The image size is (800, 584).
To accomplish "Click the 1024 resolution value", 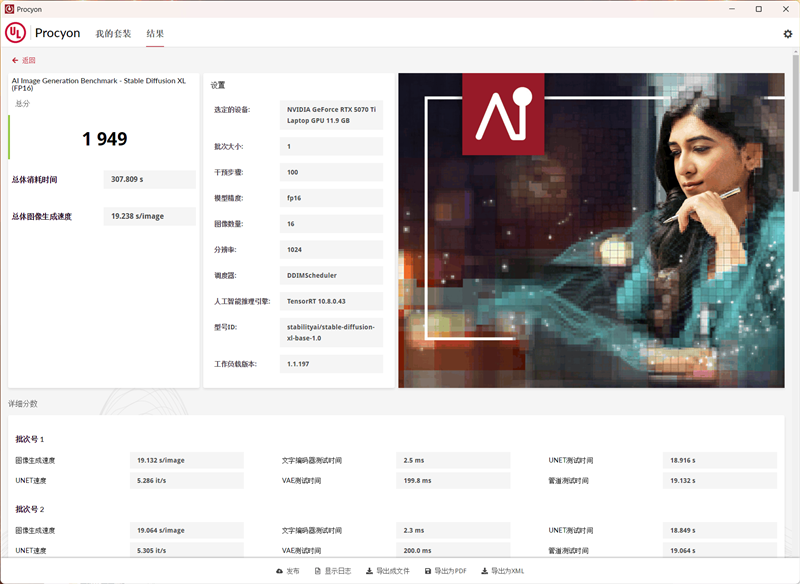I will (331, 250).
